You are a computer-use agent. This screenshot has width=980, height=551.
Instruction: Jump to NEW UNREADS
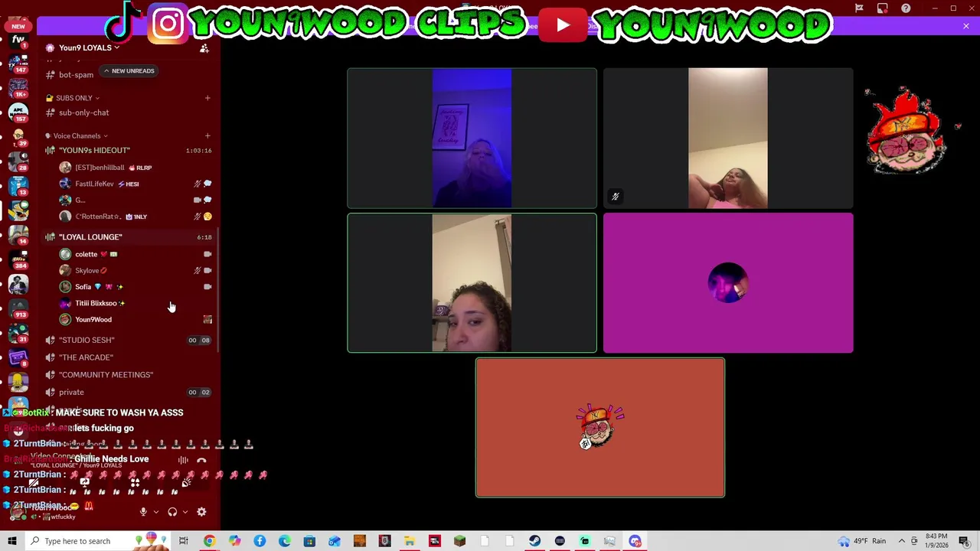(x=129, y=71)
